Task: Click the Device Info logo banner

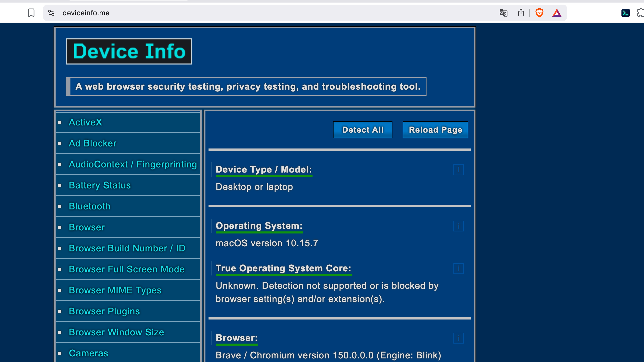Action: tap(129, 51)
